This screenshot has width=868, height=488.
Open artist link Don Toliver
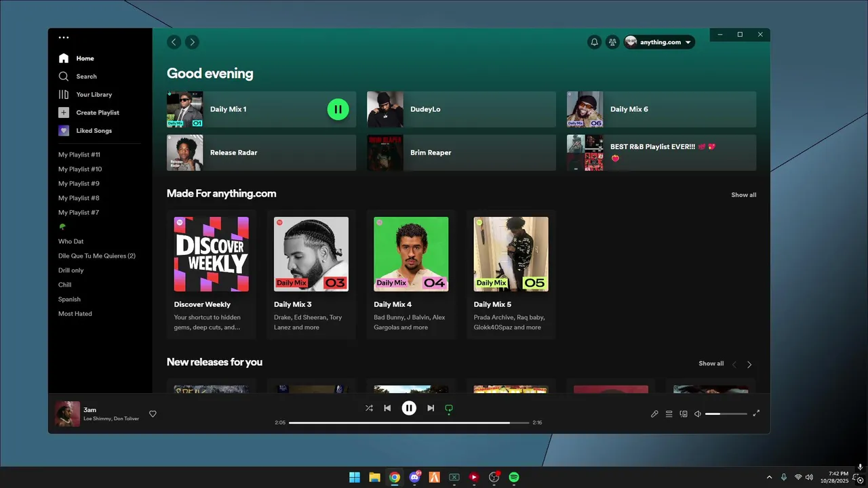tap(126, 419)
